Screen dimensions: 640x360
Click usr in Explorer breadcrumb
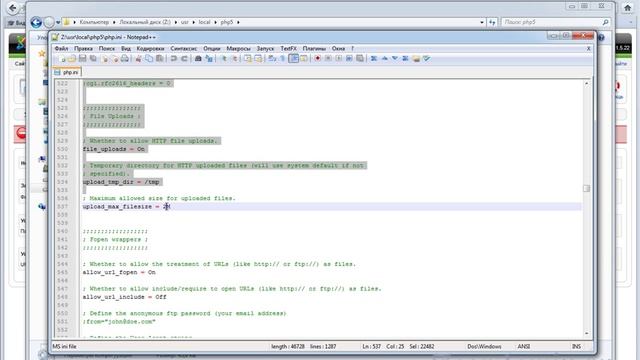(x=184, y=22)
